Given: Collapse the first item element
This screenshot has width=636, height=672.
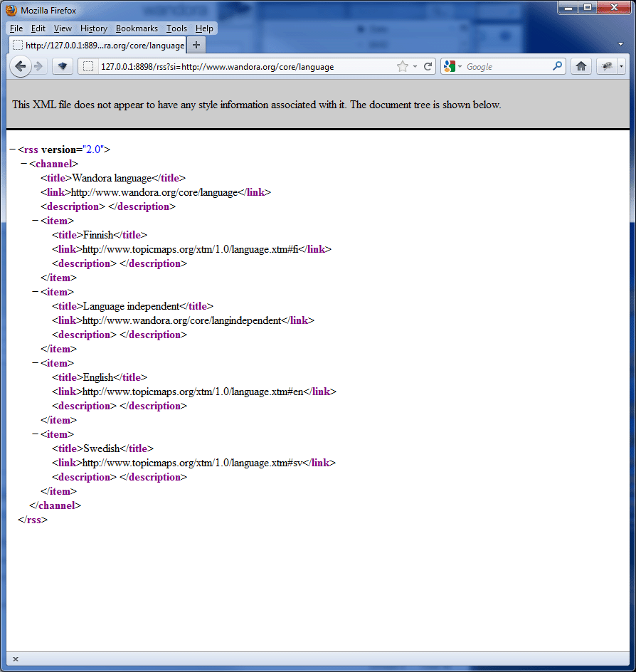Looking at the screenshot, I should pyautogui.click(x=35, y=221).
